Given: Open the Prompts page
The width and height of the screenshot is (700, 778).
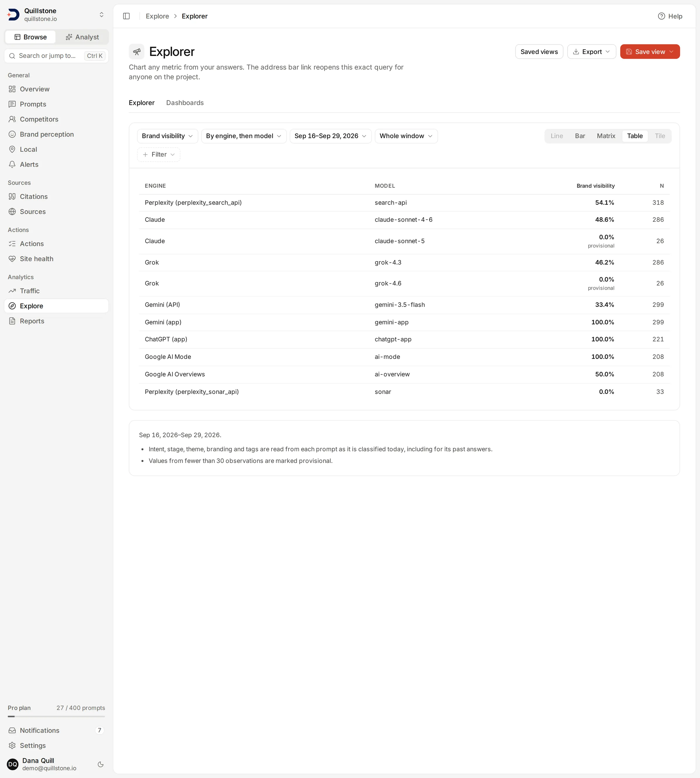Looking at the screenshot, I should point(56,104).
